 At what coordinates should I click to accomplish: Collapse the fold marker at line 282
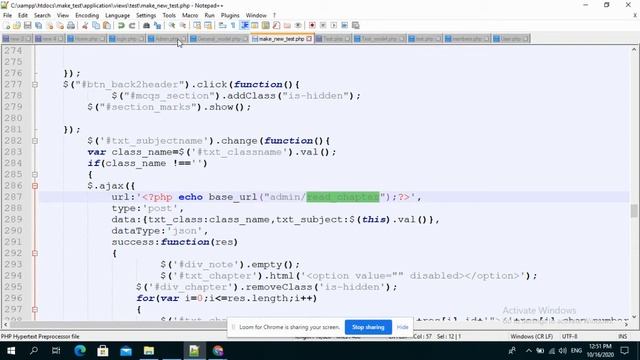point(35,141)
